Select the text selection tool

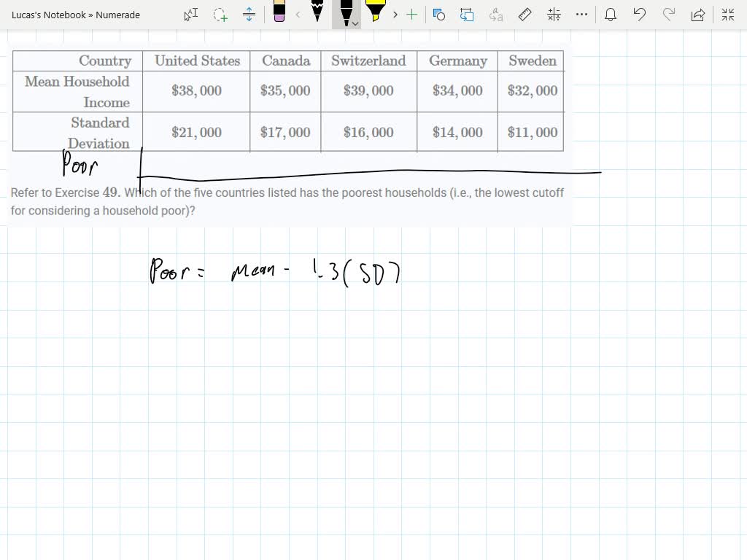point(190,14)
